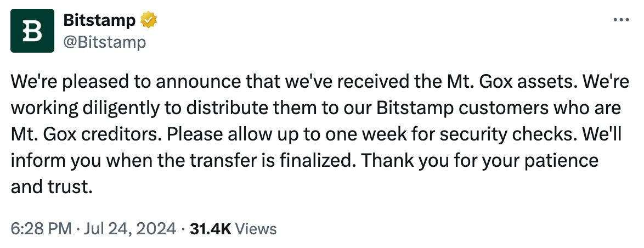Click the white B letter in the logo
This screenshot has width=644, height=248.
(x=32, y=31)
